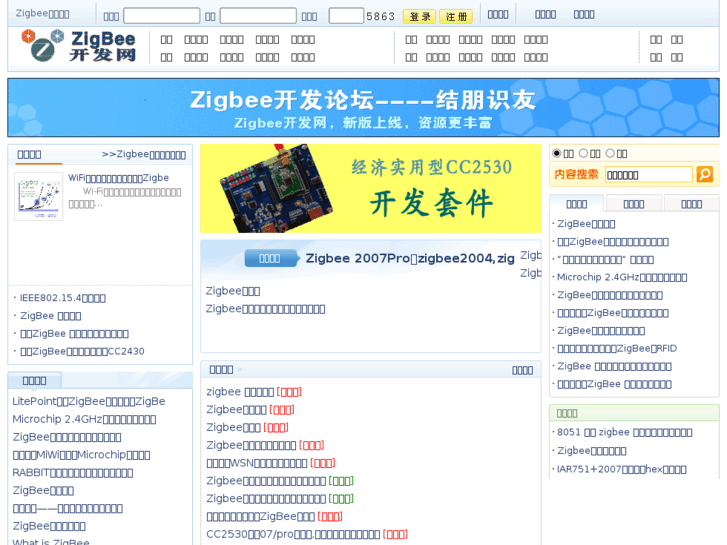Open the RABBIT article link
Screen dimensions: 727x545
[72, 473]
